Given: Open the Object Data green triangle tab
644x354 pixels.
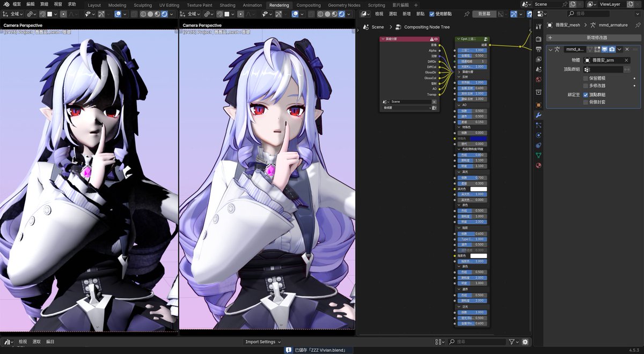Looking at the screenshot, I should pos(538,156).
